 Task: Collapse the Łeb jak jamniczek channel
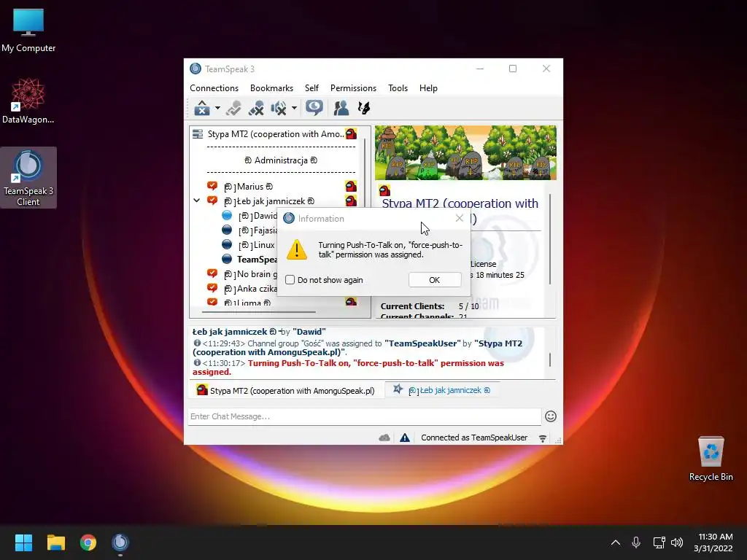click(196, 201)
